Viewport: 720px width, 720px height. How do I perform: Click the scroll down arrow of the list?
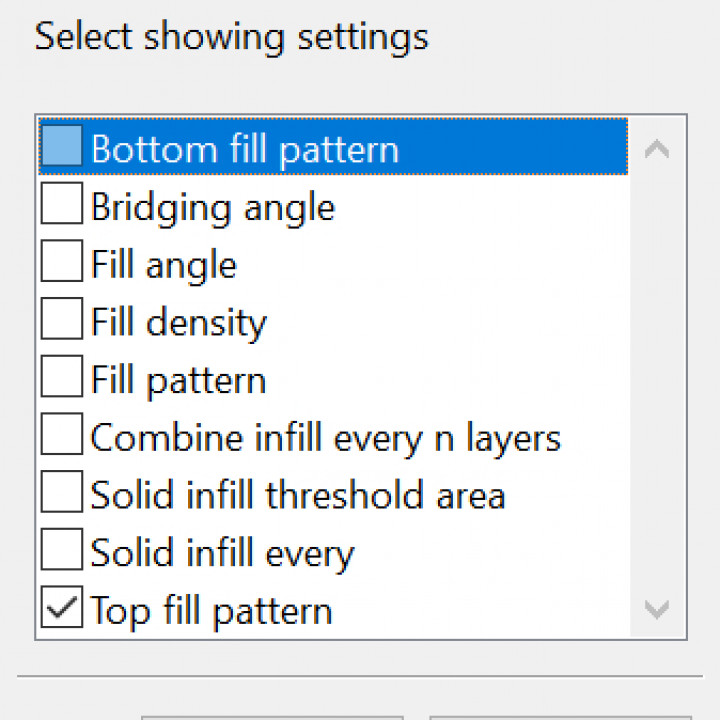pos(657,609)
